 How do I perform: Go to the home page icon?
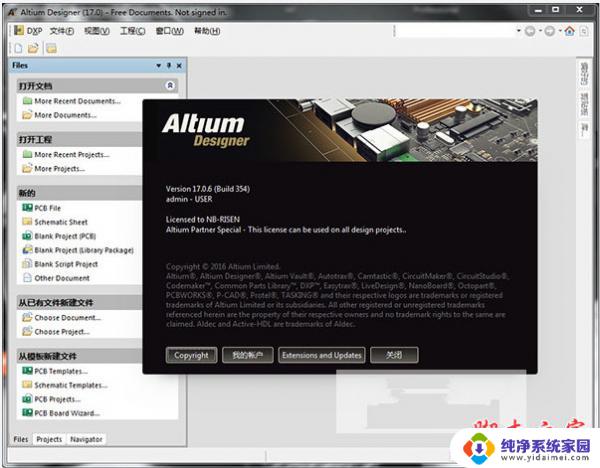569,31
